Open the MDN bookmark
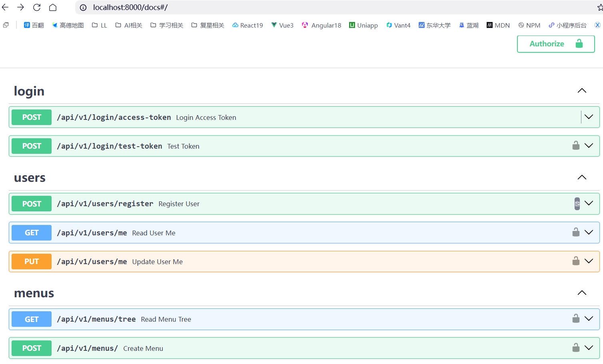Viewport: 603px width, 364px height. pyautogui.click(x=498, y=25)
